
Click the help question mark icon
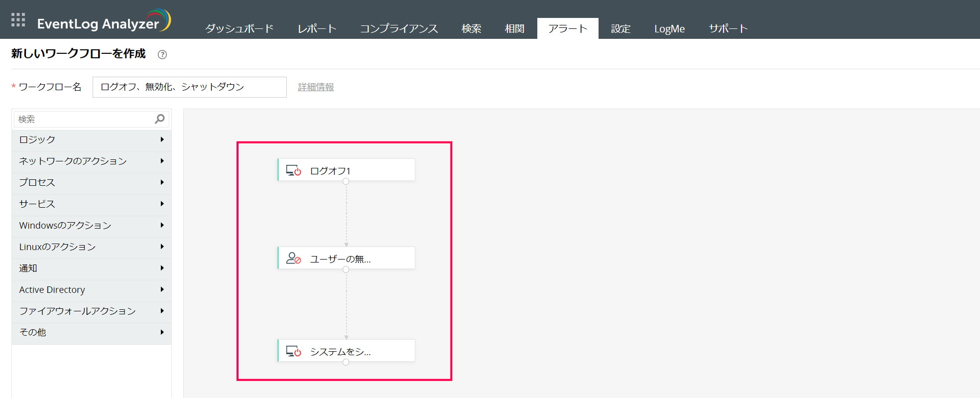click(x=162, y=55)
